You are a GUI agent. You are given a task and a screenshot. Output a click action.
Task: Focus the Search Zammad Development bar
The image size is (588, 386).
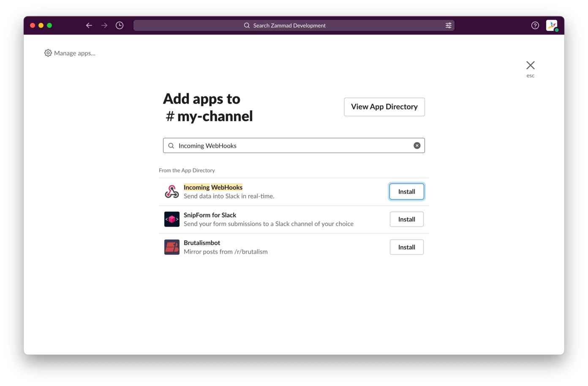click(x=294, y=25)
